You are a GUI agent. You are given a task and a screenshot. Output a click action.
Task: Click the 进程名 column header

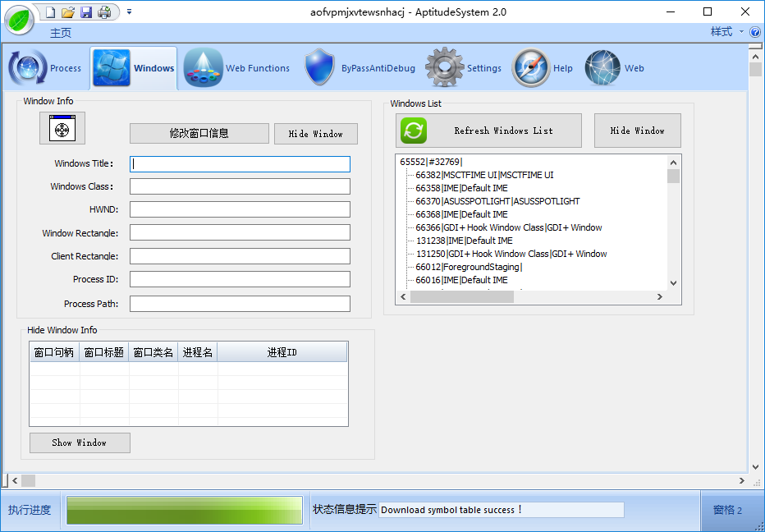[198, 352]
